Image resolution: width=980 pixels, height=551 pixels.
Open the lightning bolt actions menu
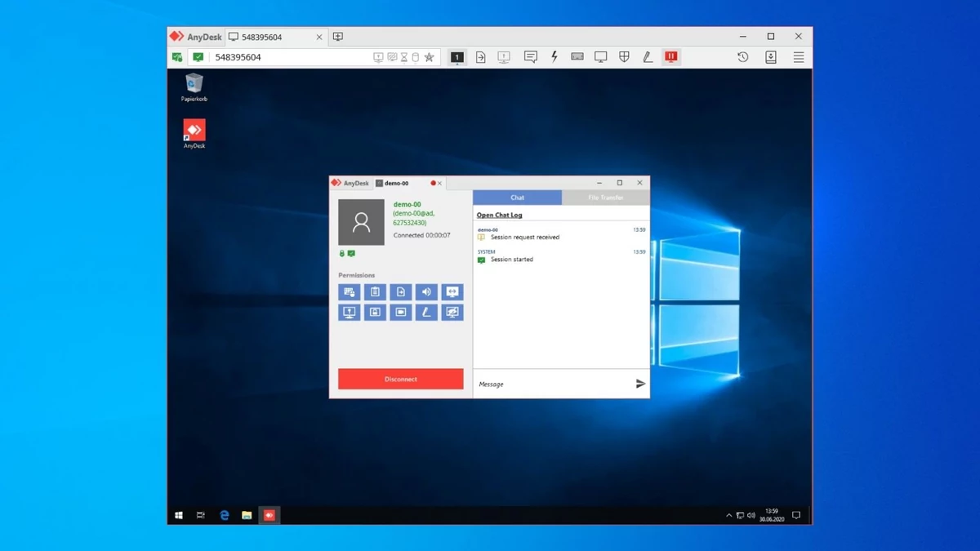click(555, 57)
